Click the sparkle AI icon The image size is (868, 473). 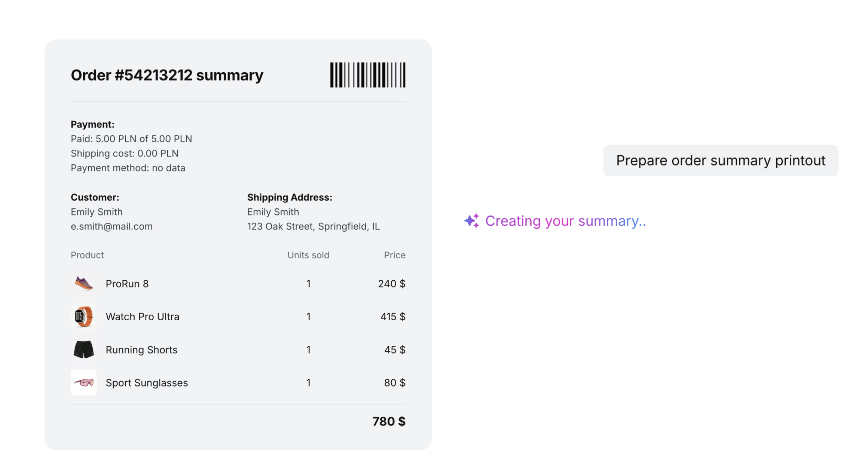pos(471,221)
